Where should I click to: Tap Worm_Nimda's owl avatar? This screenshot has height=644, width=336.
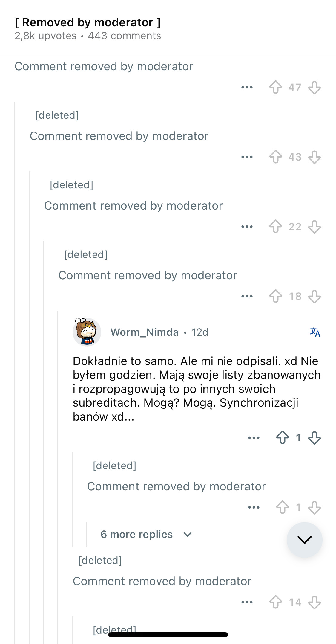pyautogui.click(x=87, y=332)
